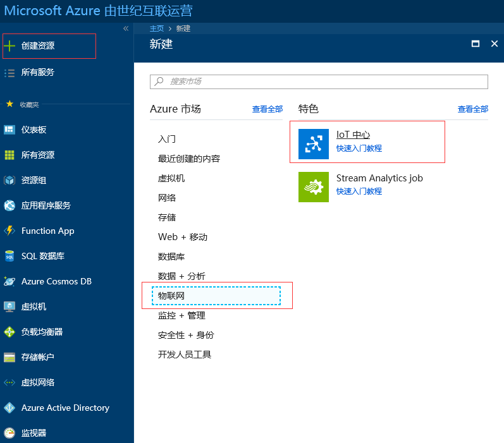Select the 数据库 marketplace category
Screen dimensions: 504x443
(x=171, y=257)
